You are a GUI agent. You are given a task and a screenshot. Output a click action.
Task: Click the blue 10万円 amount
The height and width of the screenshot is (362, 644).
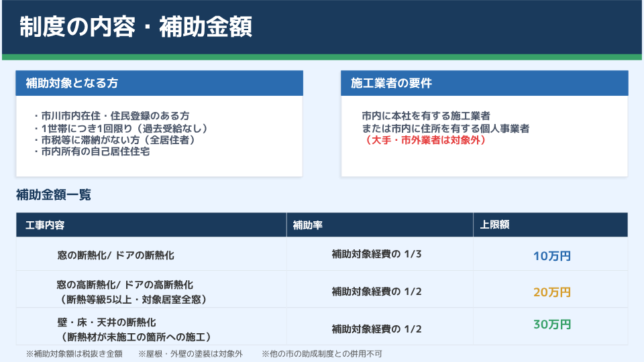pos(551,255)
